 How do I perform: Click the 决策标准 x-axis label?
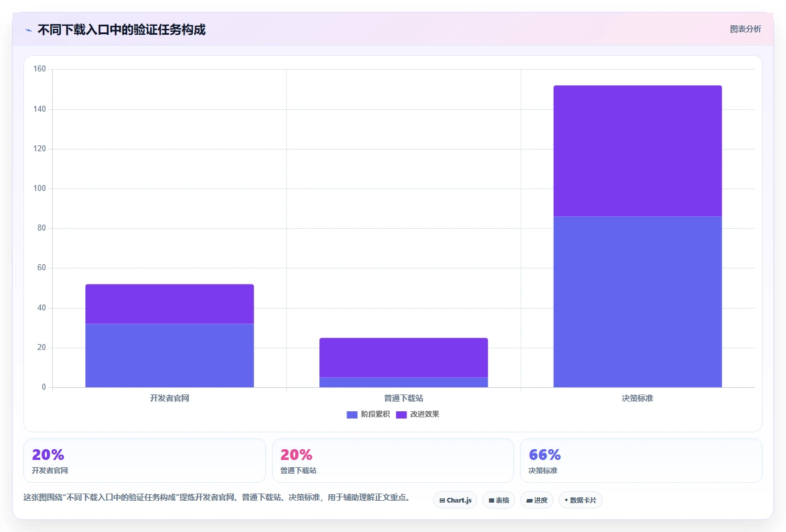(x=638, y=398)
